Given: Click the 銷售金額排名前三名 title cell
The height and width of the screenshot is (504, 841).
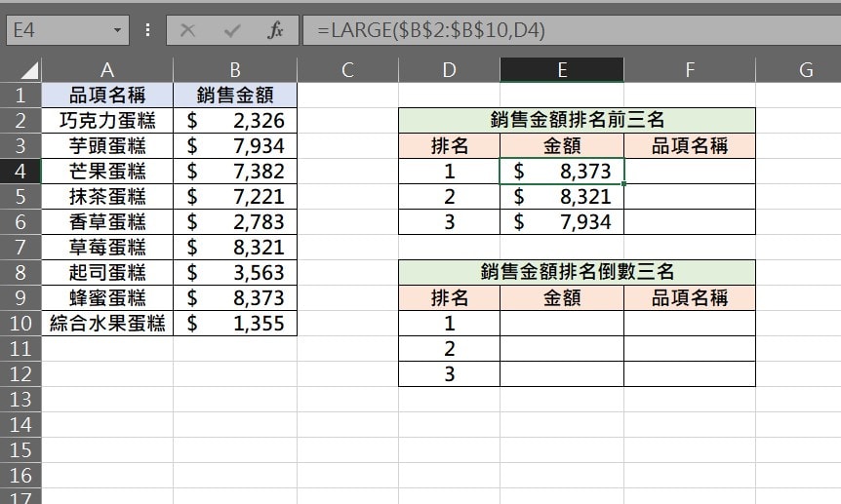Looking at the screenshot, I should coord(578,120).
